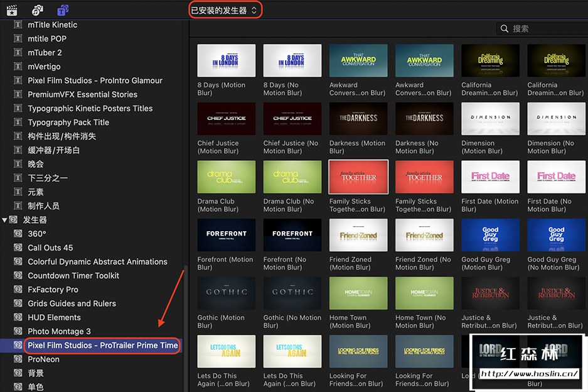Click the title icon beside mTitle Kinetic

[18, 24]
